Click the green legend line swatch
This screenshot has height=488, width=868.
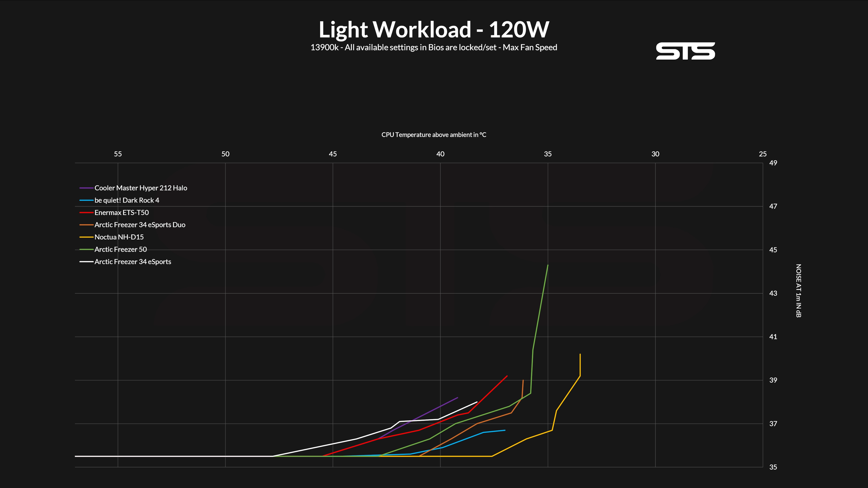[x=86, y=250]
